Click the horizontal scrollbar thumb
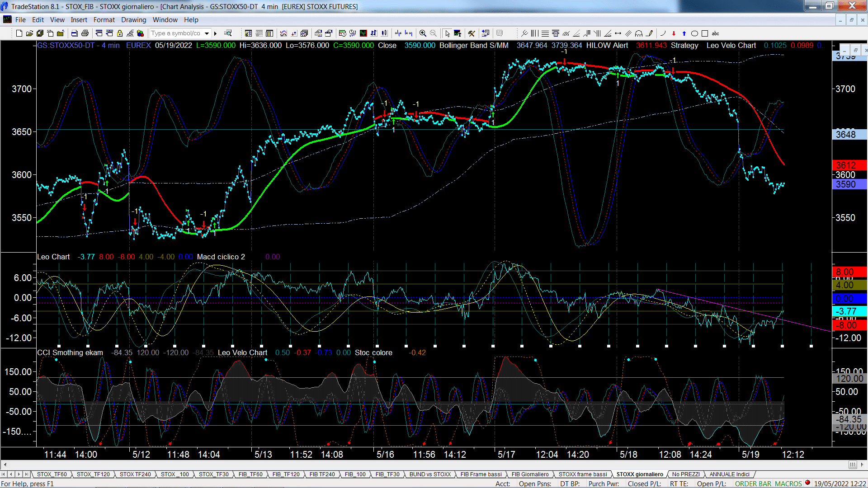Image resolution: width=868 pixels, height=488 pixels. coord(853,465)
